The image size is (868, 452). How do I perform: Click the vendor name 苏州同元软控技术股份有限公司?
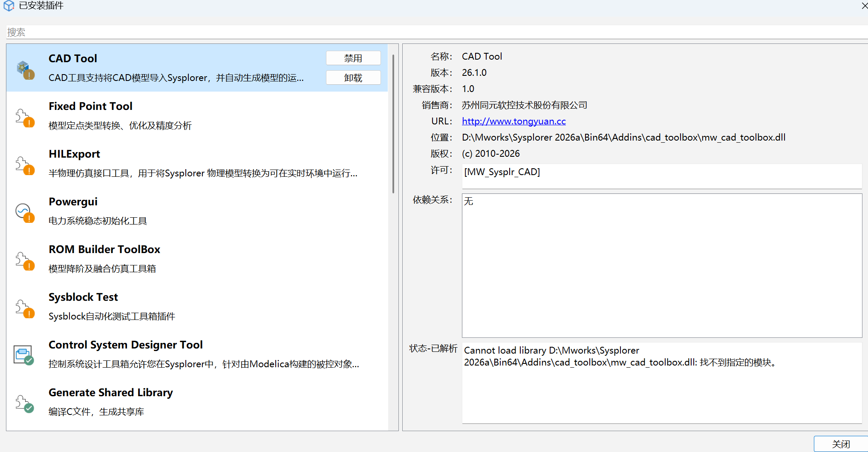tap(525, 105)
